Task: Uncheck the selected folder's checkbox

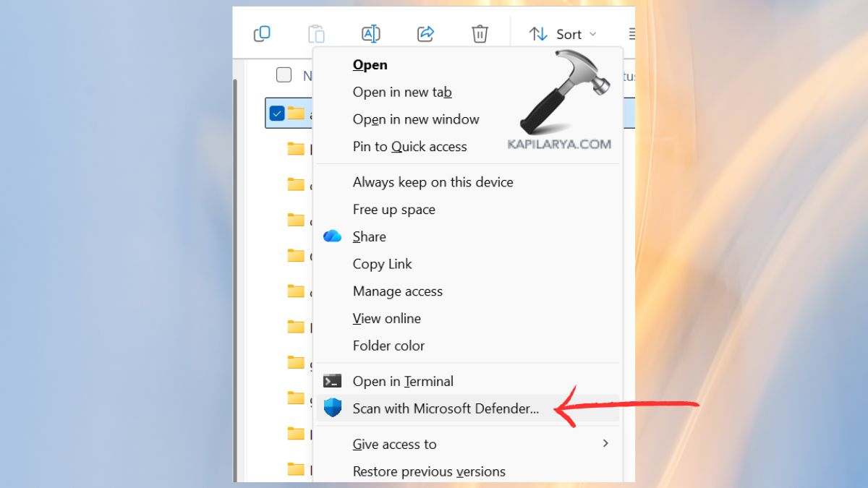Action: click(277, 113)
